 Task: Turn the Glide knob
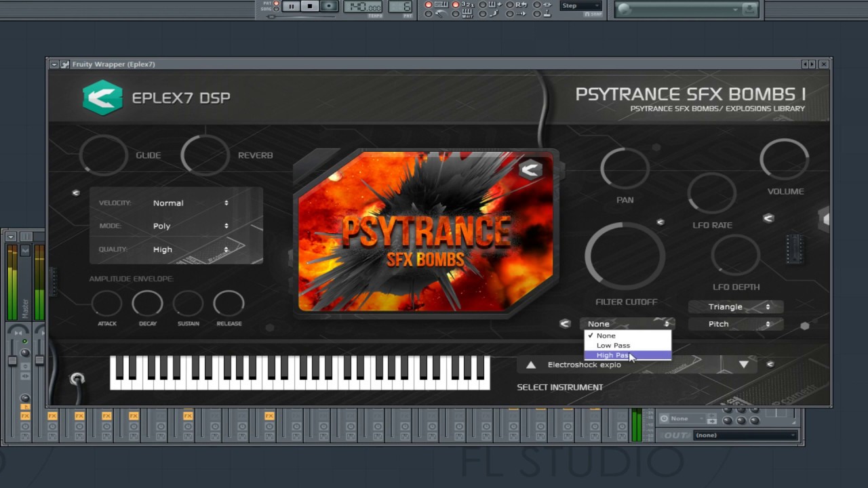[104, 155]
